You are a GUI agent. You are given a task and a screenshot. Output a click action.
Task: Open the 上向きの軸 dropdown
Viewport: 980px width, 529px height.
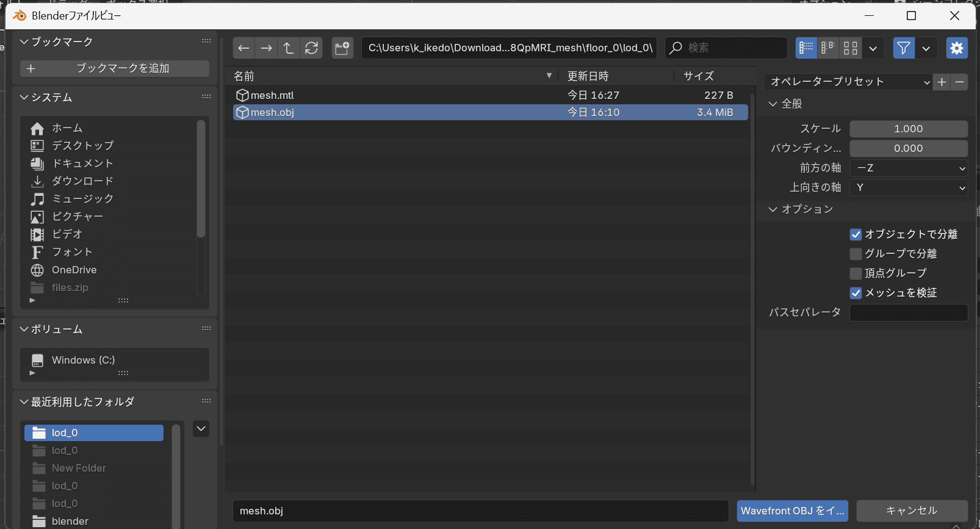[x=909, y=187]
